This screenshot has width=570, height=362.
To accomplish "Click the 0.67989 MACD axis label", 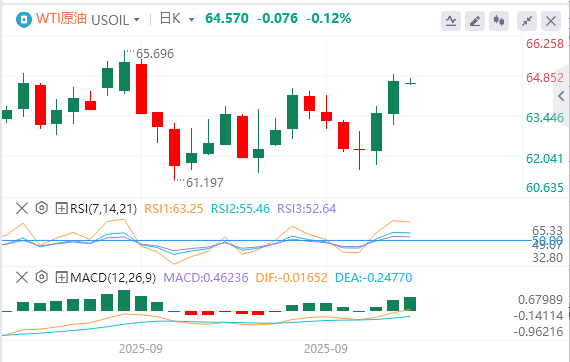I will pos(540,300).
